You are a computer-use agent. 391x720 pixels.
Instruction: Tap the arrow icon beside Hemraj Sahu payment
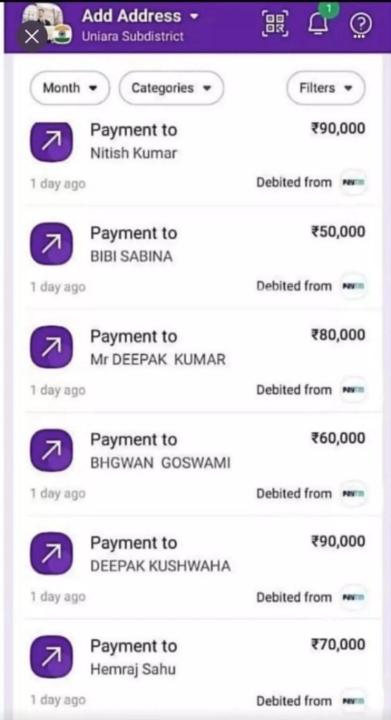coord(51,657)
